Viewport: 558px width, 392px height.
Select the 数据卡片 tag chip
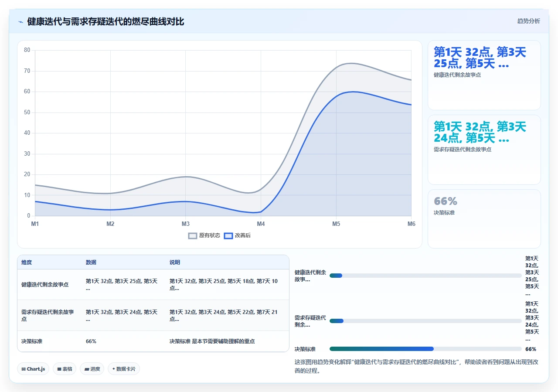coord(124,369)
